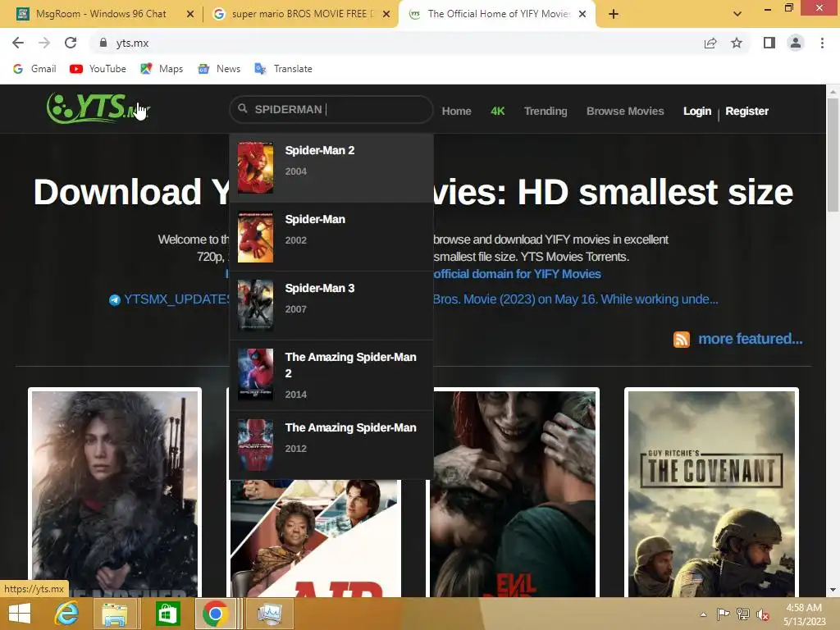Switch to super mario BROS MOVIE tab
The image size is (840, 630).
pyautogui.click(x=302, y=14)
